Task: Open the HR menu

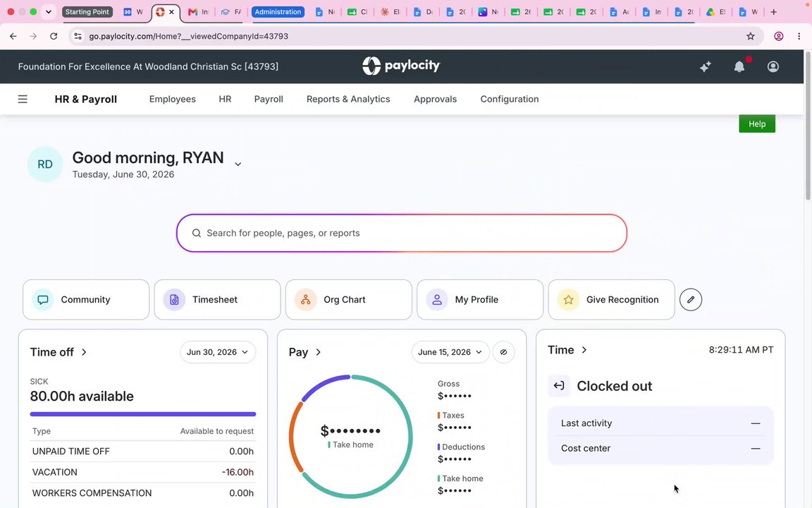Action: (225, 99)
